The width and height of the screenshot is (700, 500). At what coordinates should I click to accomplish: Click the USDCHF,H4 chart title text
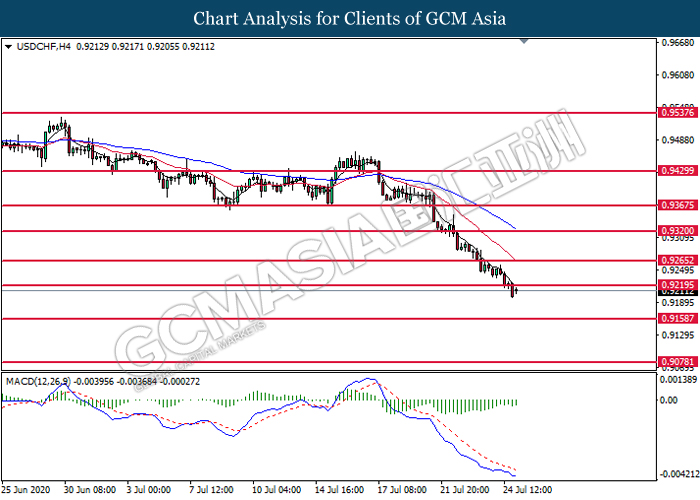pyautogui.click(x=43, y=46)
